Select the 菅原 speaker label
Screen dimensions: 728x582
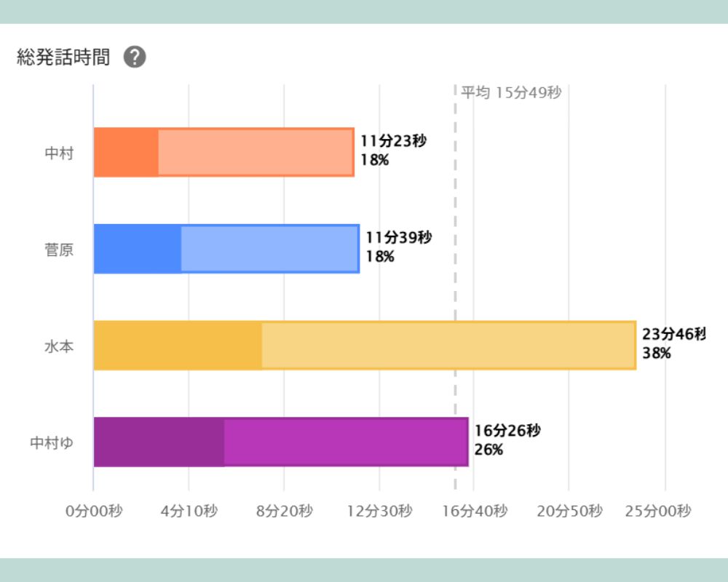pyautogui.click(x=59, y=250)
